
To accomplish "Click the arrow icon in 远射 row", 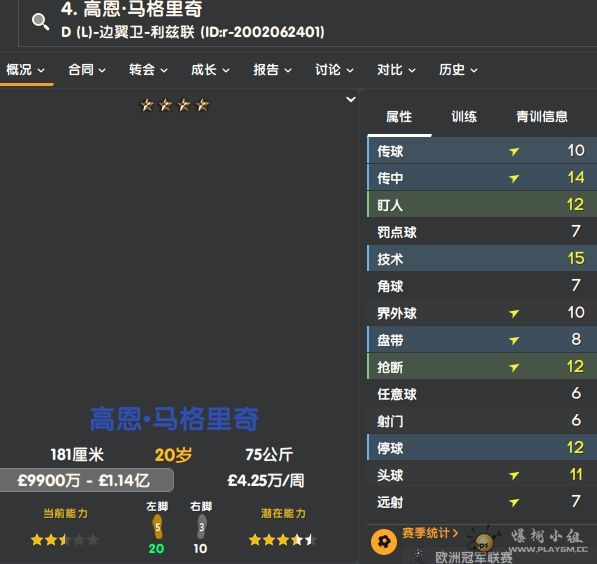I will point(514,502).
